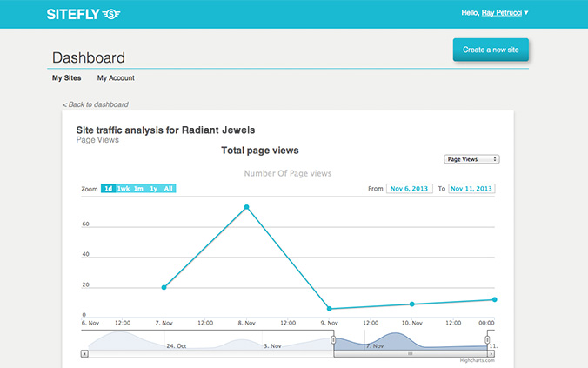
Task: Click the Total page views chart title
Action: click(260, 151)
